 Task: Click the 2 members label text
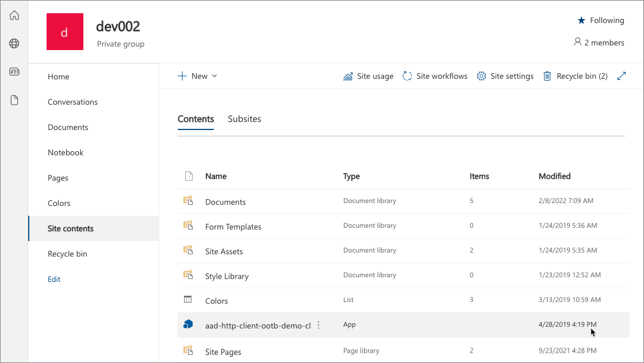tap(604, 43)
